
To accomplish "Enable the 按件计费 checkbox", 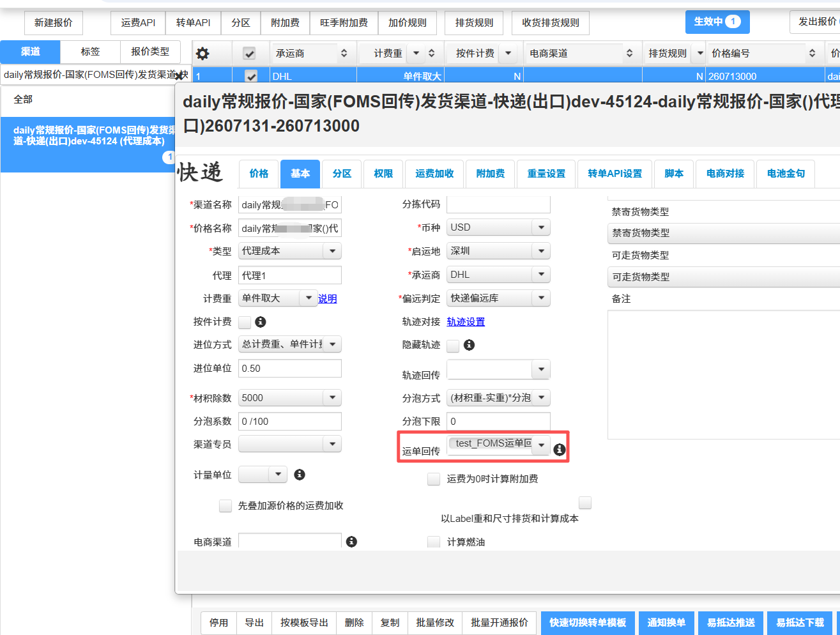I will coord(245,322).
